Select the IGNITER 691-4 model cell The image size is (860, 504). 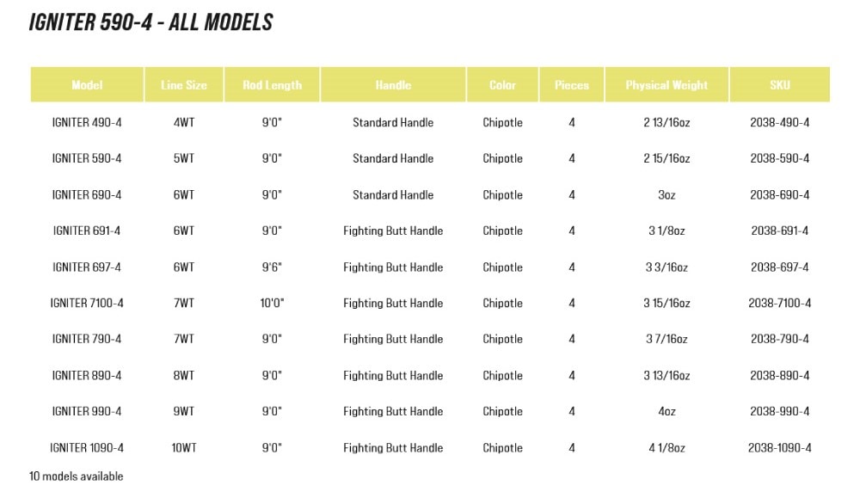pyautogui.click(x=87, y=230)
